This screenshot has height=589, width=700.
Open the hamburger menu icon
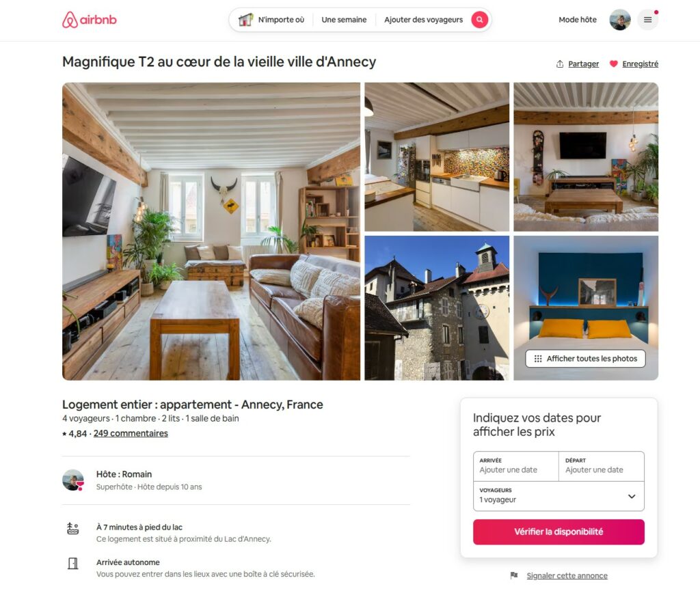click(647, 20)
